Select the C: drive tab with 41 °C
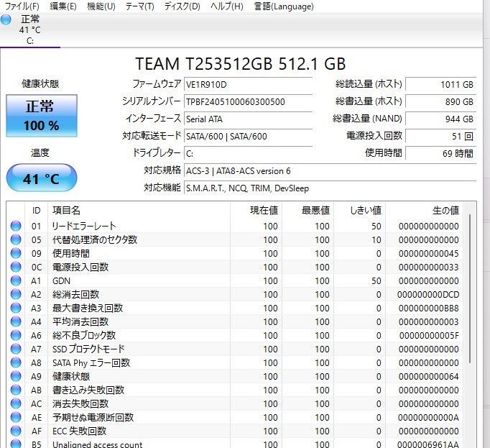 (30, 30)
